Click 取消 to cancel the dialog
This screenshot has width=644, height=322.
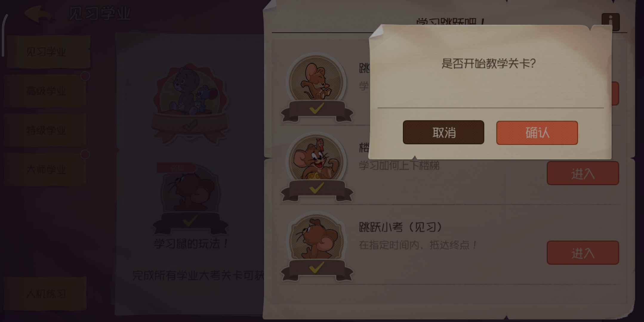(x=443, y=132)
